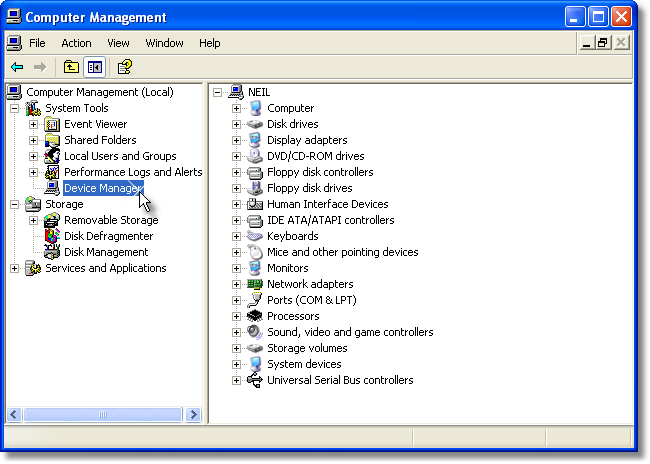The height and width of the screenshot is (464, 650).
Task: Minimize the inner console child window
Action: point(586,43)
